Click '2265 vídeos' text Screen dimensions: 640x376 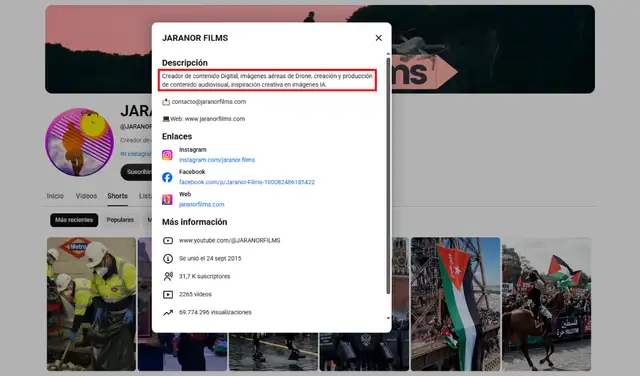[x=195, y=294]
